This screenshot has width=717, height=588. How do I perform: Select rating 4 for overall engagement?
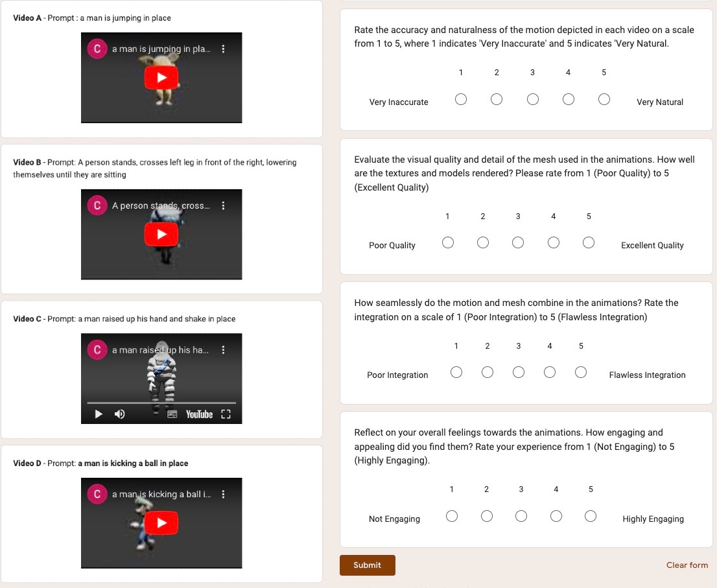coord(556,517)
